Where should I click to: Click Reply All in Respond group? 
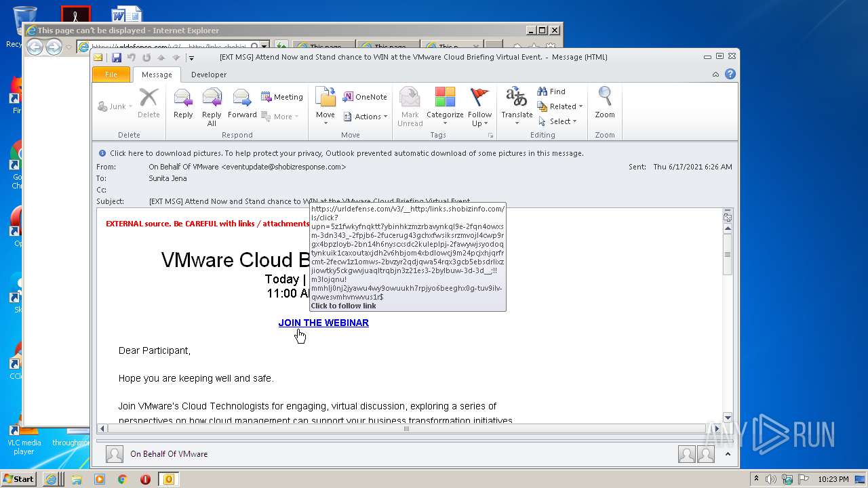pos(212,106)
